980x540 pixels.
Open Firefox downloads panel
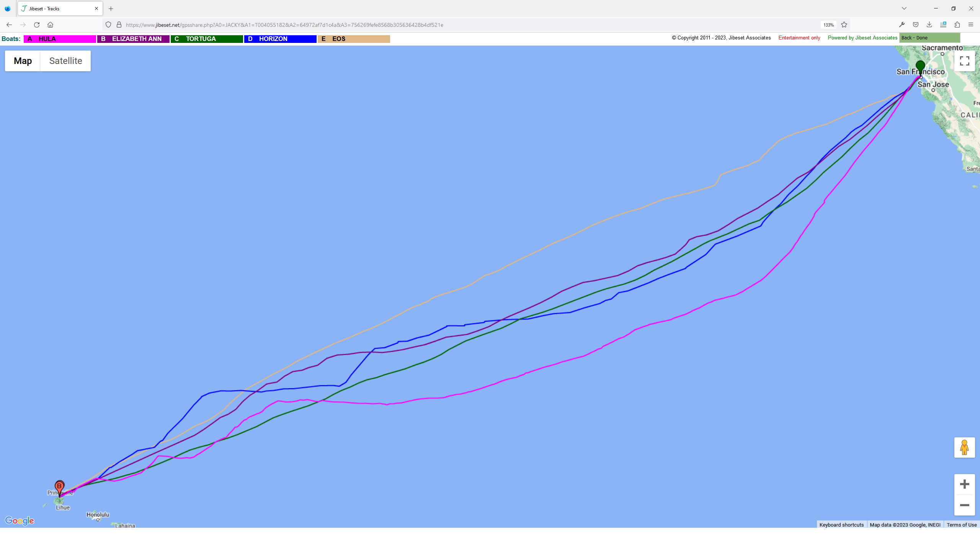pyautogui.click(x=929, y=25)
